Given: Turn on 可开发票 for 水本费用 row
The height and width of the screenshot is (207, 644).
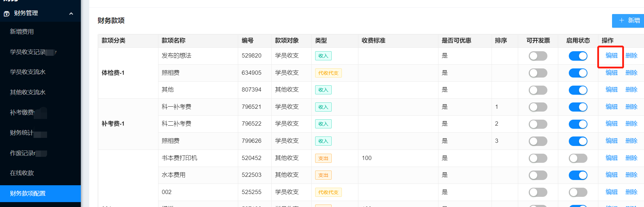Looking at the screenshot, I should (x=538, y=175).
